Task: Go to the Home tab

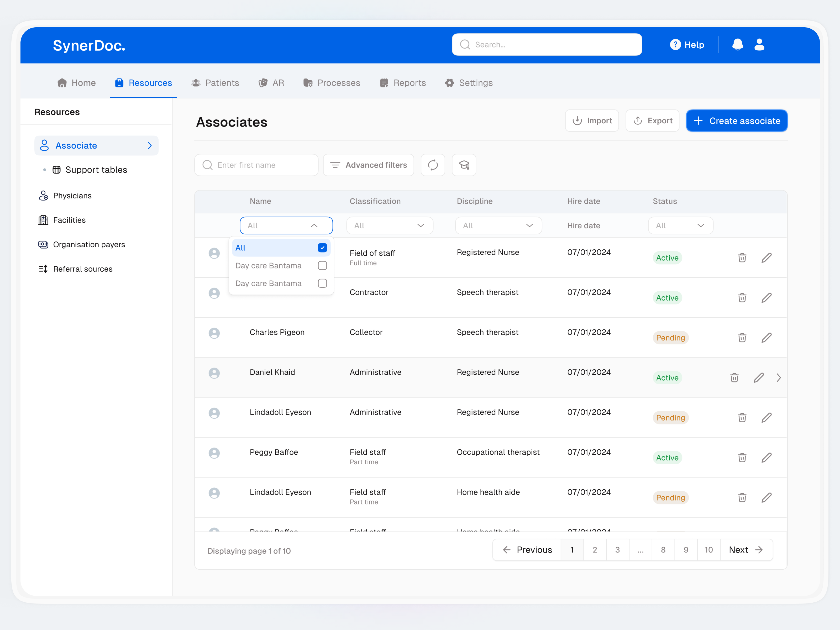Action: (76, 83)
